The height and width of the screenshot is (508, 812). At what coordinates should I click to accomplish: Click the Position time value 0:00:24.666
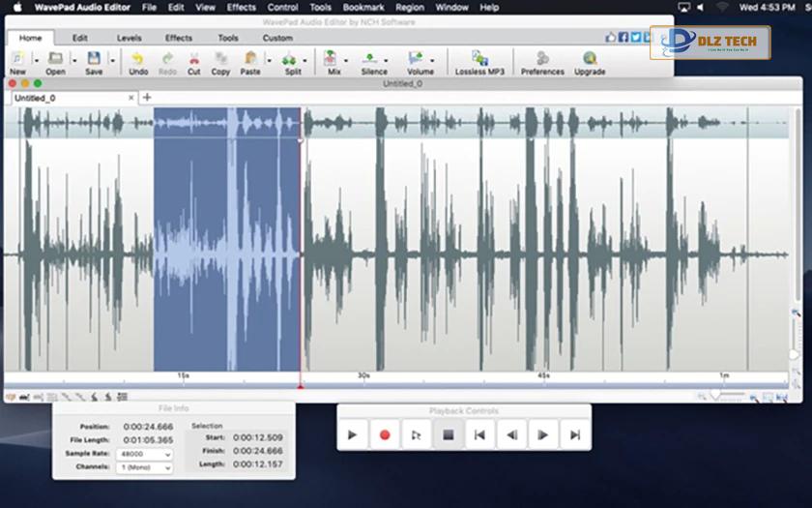148,427
